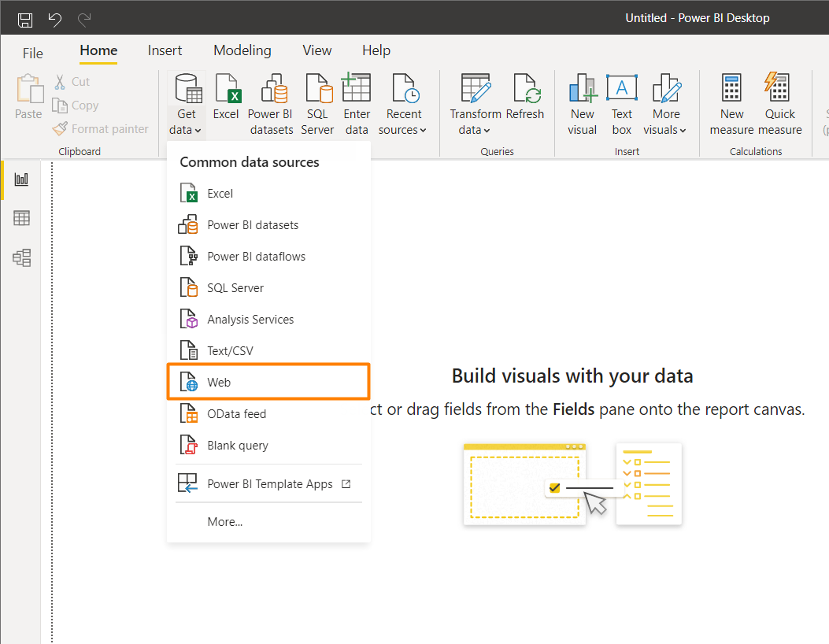Click the external link icon by Template Apps
The image size is (829, 644).
tap(346, 484)
